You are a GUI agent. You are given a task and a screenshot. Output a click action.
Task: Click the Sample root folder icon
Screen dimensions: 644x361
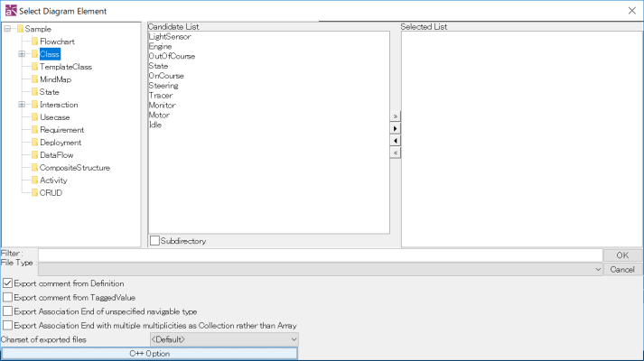20,29
